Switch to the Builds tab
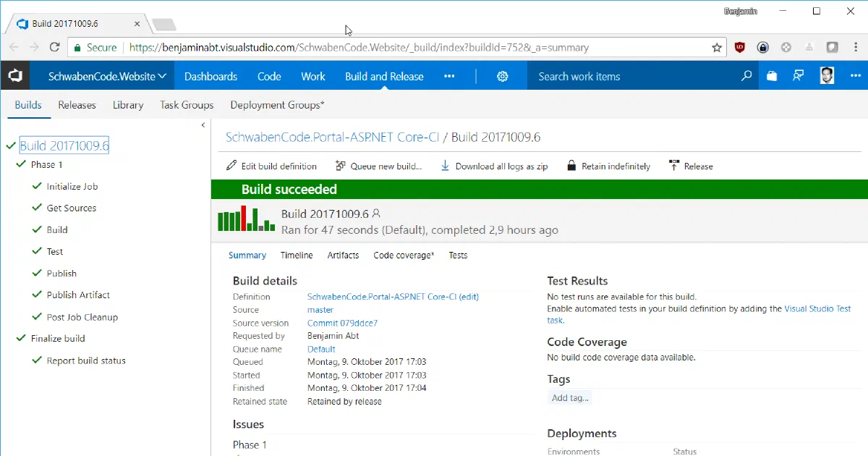This screenshot has width=868, height=456. point(28,105)
